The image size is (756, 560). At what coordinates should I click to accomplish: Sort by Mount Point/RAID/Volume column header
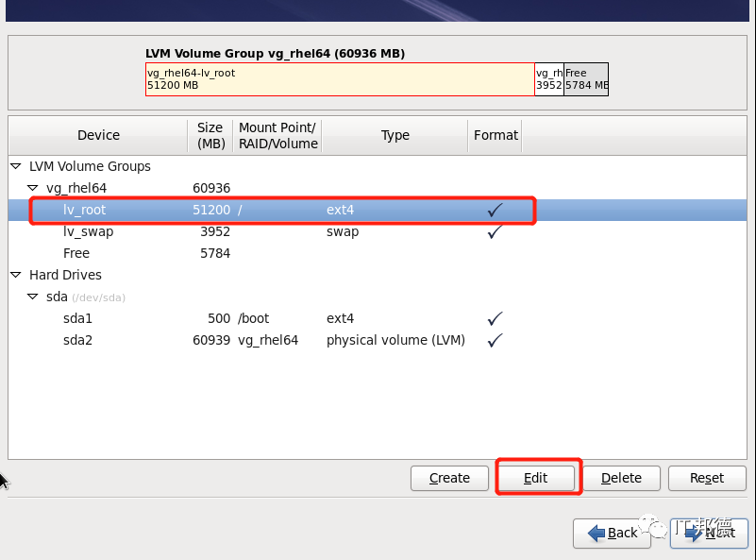click(x=277, y=136)
